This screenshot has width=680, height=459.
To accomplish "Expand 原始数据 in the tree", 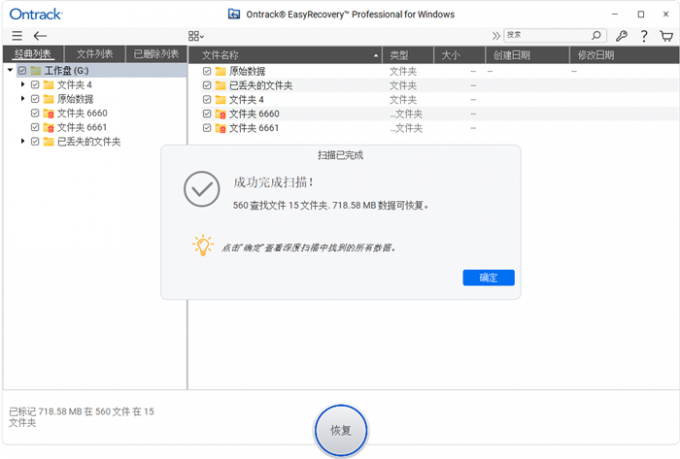I will point(23,99).
